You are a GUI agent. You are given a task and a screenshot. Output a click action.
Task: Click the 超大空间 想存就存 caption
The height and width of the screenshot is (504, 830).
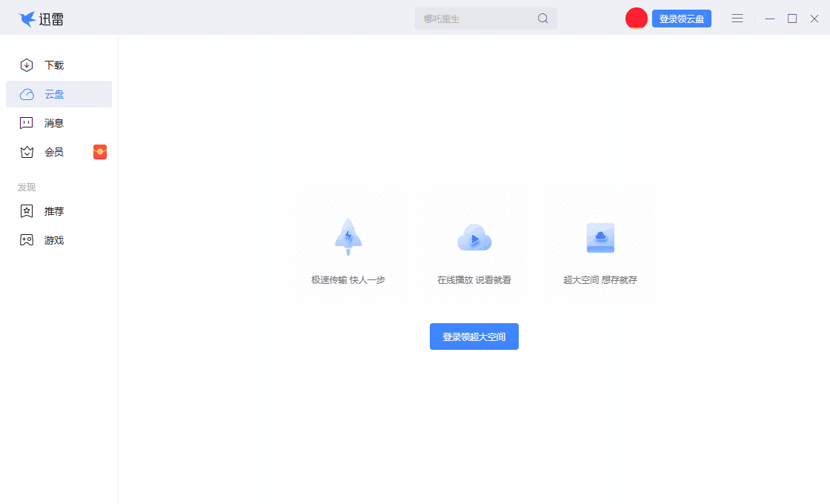coord(600,279)
